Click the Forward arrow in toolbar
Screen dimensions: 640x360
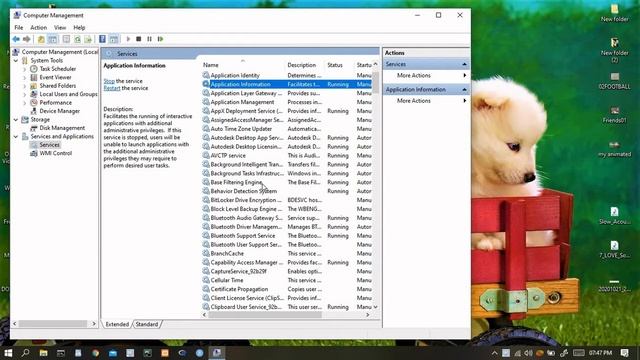coord(27,39)
